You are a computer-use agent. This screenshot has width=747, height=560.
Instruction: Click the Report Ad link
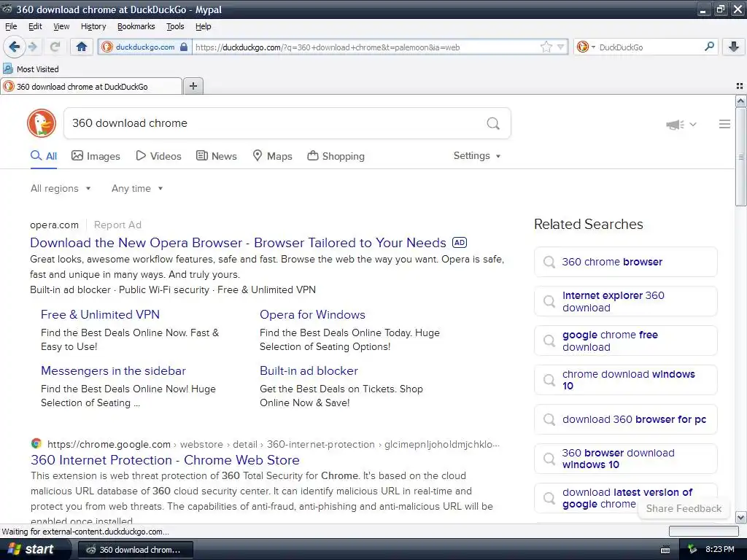(117, 225)
